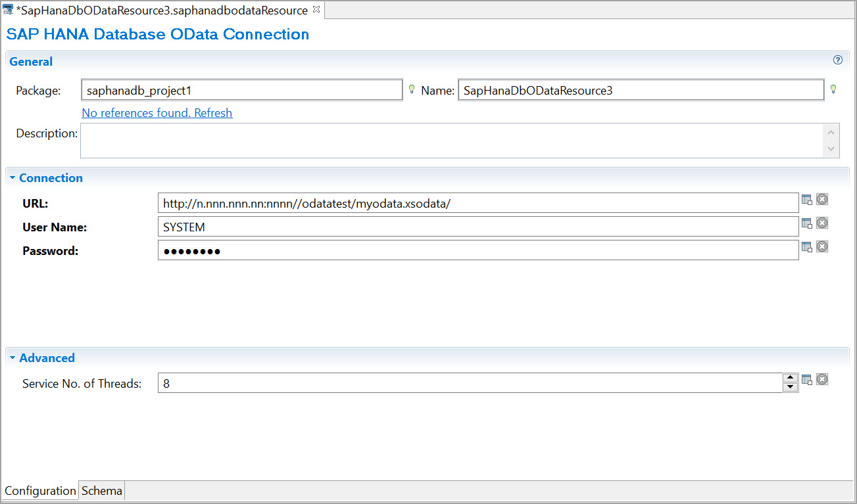
Task: Click the User Name: label
Action: [x=55, y=227]
